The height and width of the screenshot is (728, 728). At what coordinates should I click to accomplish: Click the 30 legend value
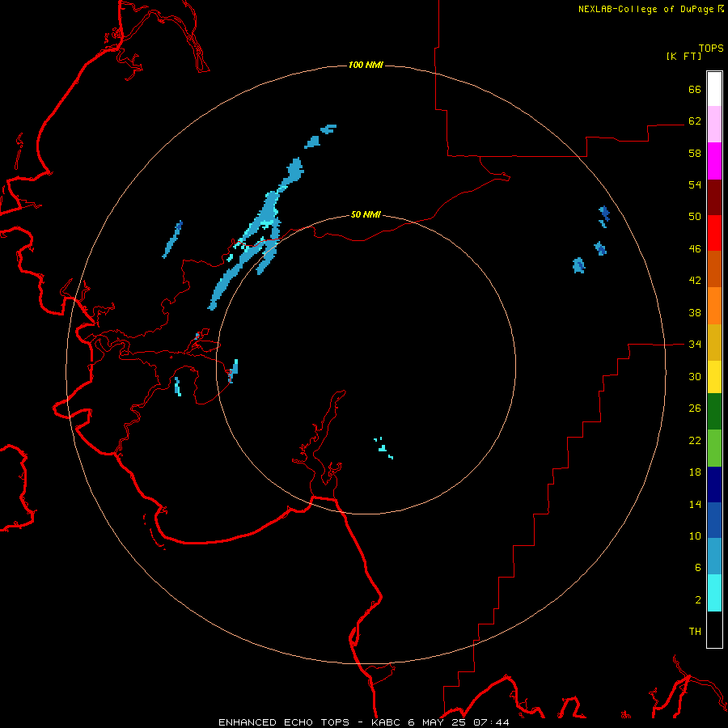click(x=695, y=376)
